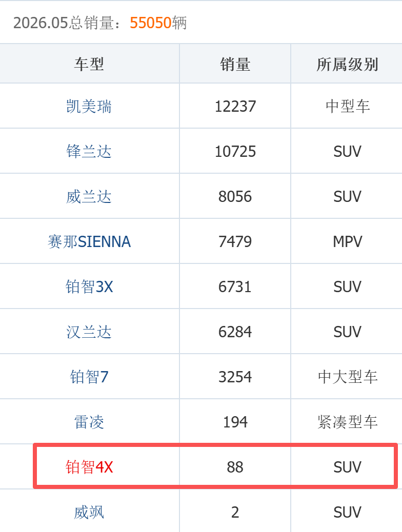Open the 凯美瑞 model link

[89, 106]
